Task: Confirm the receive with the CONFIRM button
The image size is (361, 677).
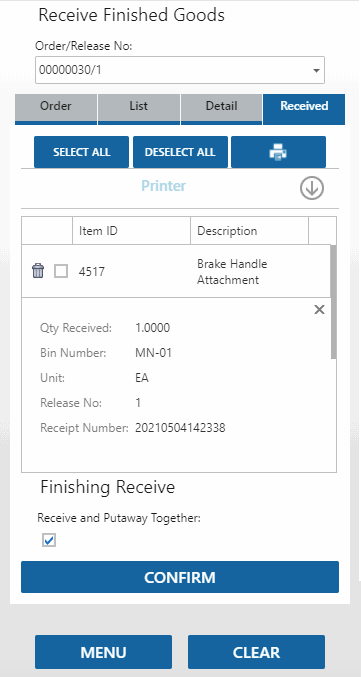Action: [x=180, y=577]
